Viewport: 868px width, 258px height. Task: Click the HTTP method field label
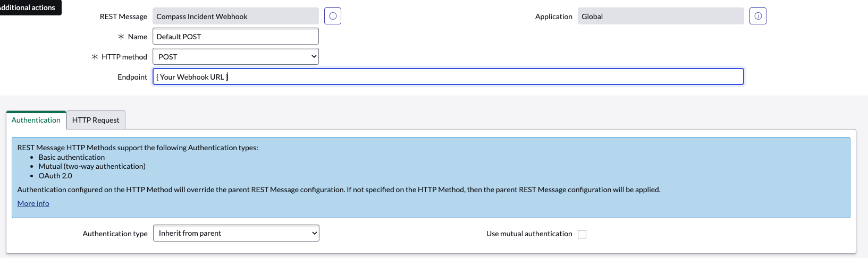(x=124, y=57)
